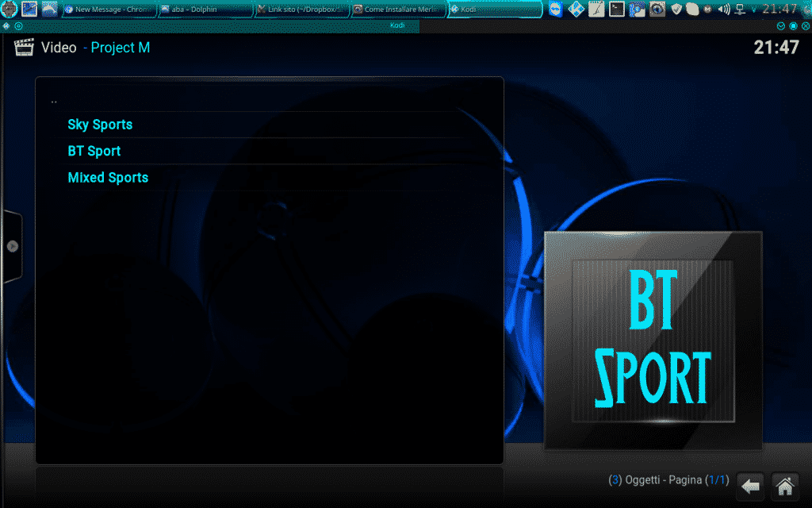Minimize the Kodi window
This screenshot has width=812, height=508.
[x=781, y=25]
